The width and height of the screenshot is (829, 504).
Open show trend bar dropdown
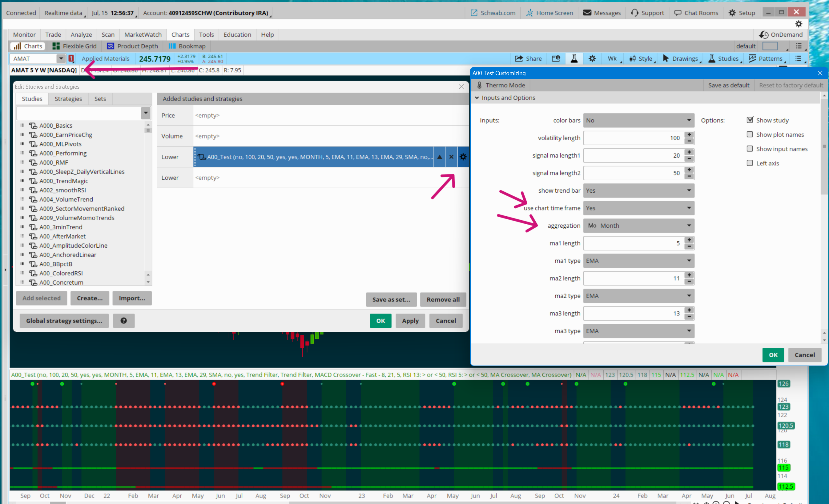tap(638, 190)
